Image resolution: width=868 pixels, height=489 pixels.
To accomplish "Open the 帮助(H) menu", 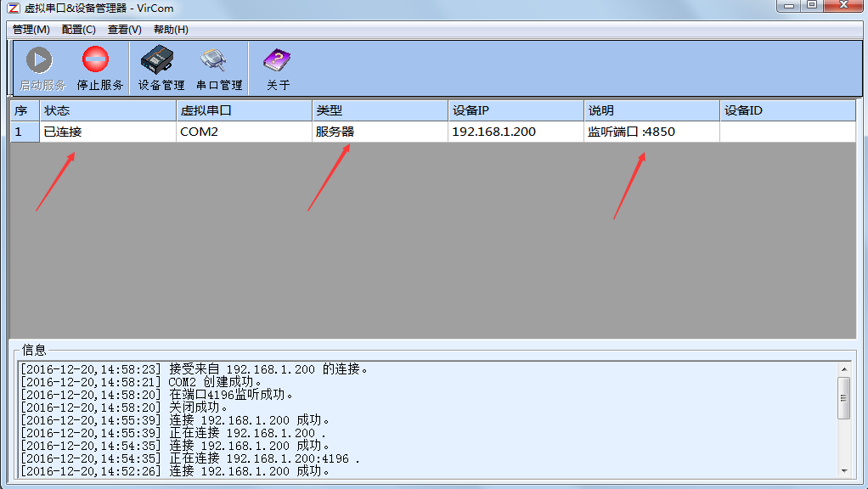I will [x=171, y=30].
